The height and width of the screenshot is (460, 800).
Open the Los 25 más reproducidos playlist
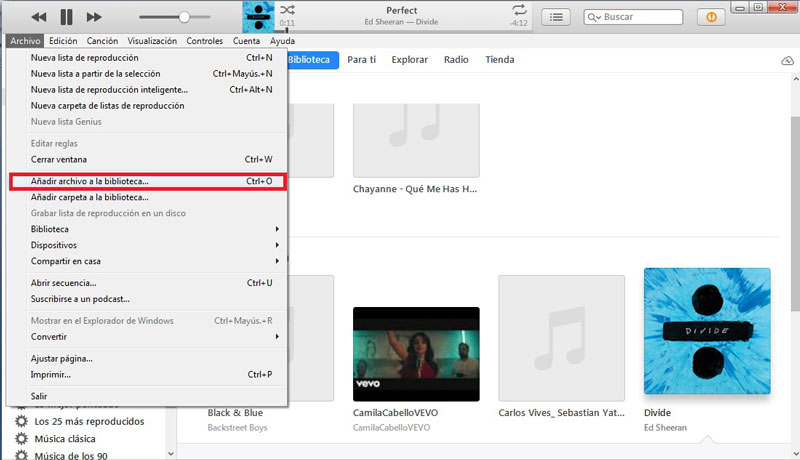click(89, 421)
